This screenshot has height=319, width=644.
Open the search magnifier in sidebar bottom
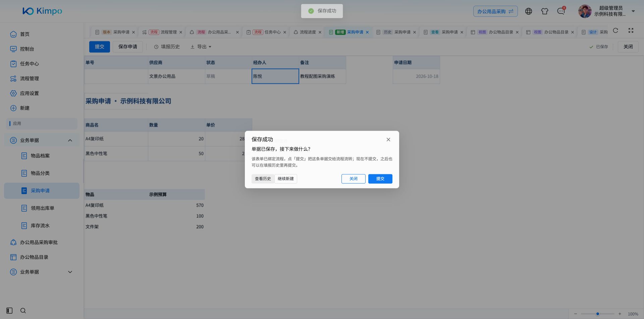coord(23,311)
